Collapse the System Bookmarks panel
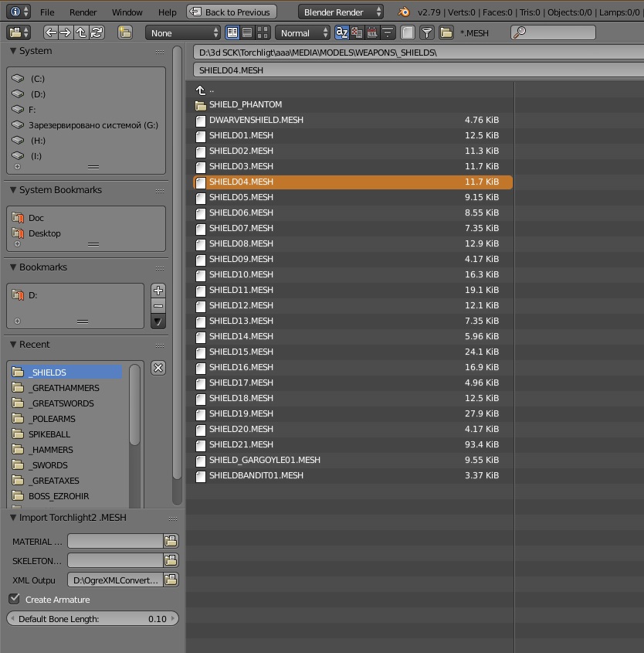 (x=14, y=190)
